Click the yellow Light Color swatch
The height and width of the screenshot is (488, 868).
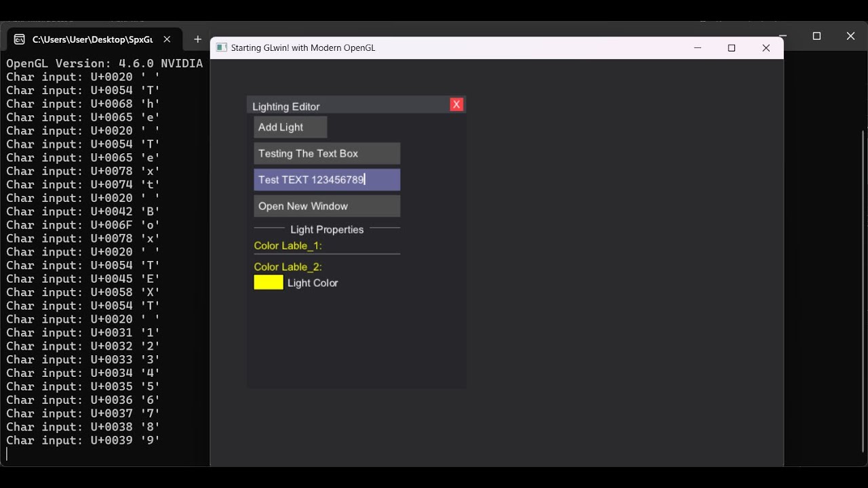click(x=269, y=283)
